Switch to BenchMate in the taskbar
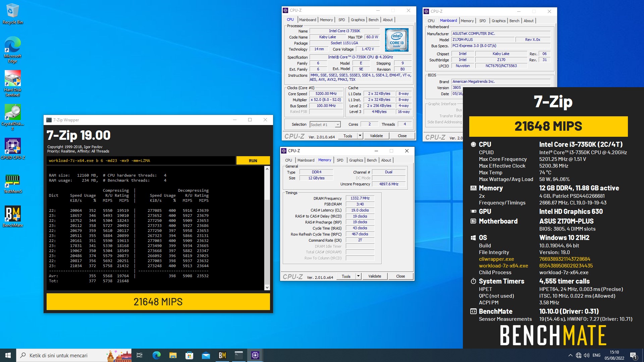644x362 pixels. tap(222, 355)
